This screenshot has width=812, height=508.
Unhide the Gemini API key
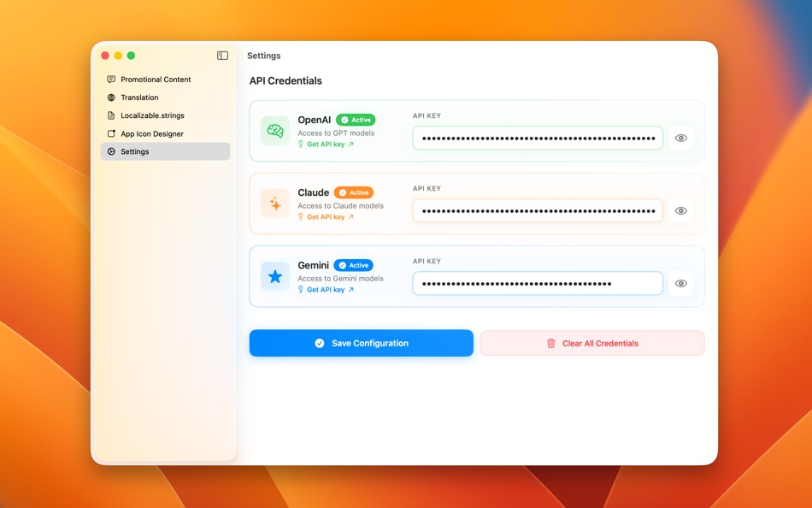(x=681, y=283)
